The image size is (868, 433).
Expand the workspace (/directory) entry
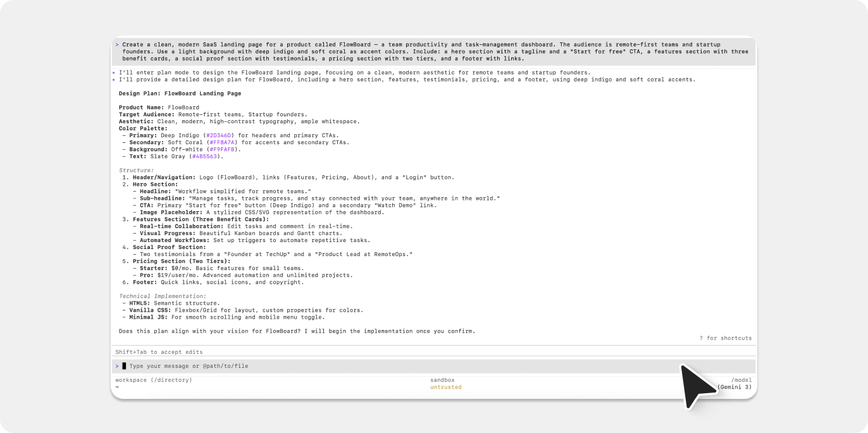(x=153, y=379)
